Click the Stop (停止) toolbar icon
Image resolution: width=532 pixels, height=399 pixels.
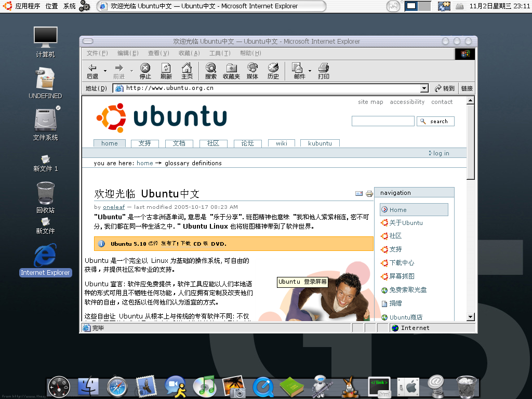[145, 71]
